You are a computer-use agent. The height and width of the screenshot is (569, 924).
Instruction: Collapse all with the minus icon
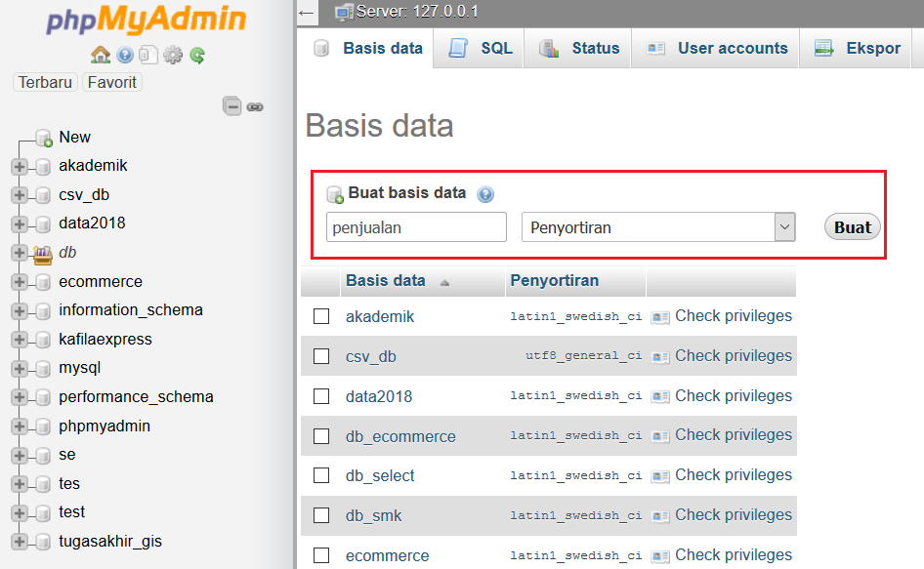(232, 106)
